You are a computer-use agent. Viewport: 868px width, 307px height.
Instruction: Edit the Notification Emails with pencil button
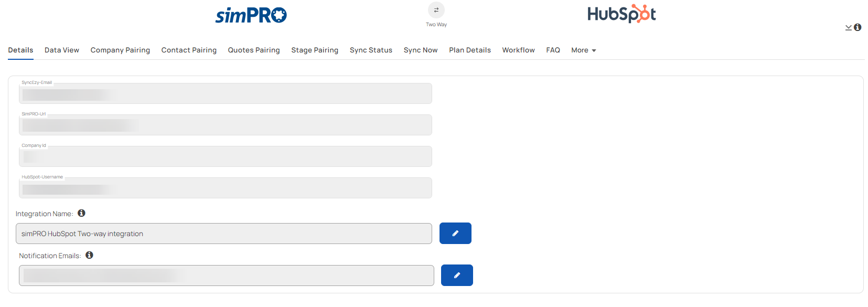457,275
